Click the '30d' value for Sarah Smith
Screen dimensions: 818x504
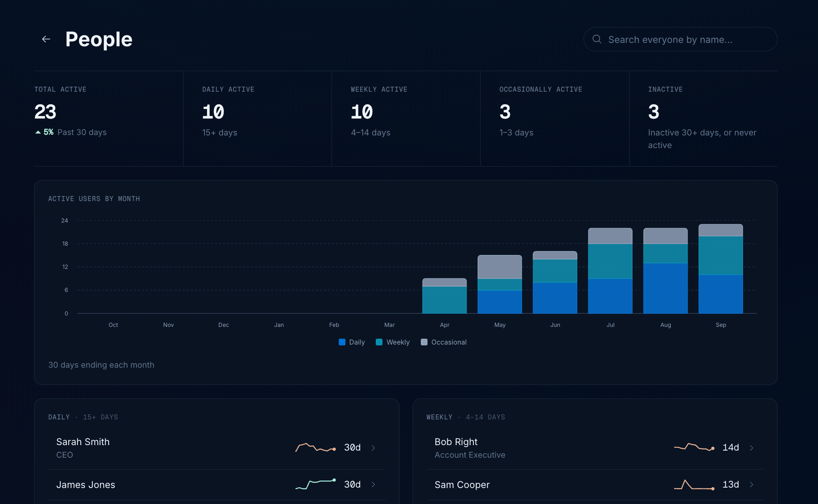(x=353, y=448)
